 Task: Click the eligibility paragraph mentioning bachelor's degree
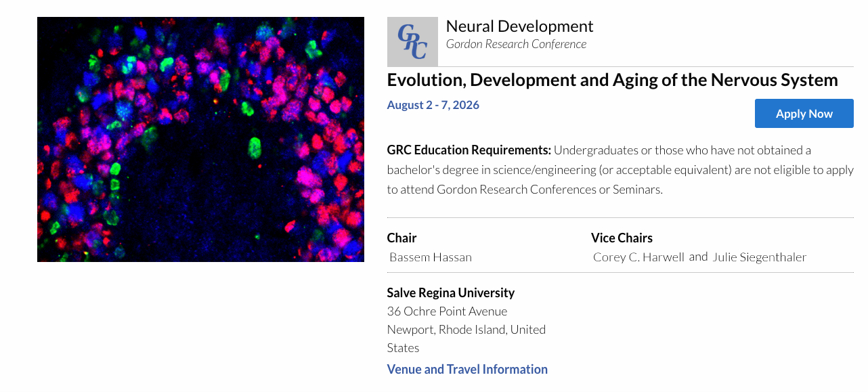620,170
